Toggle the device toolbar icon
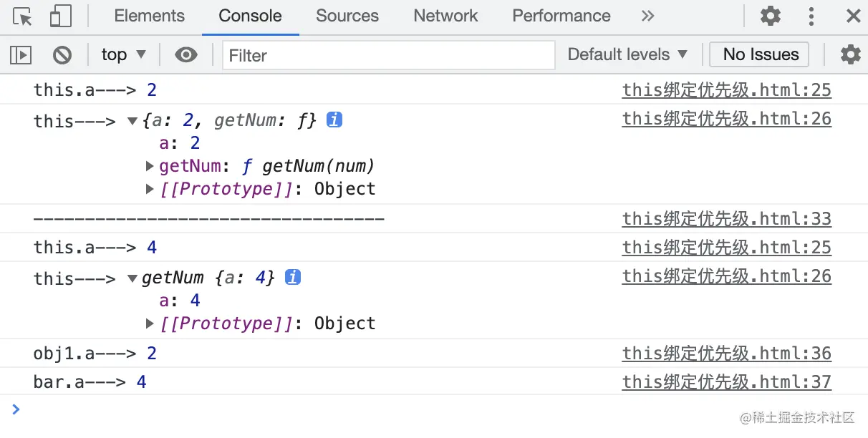 [61, 16]
